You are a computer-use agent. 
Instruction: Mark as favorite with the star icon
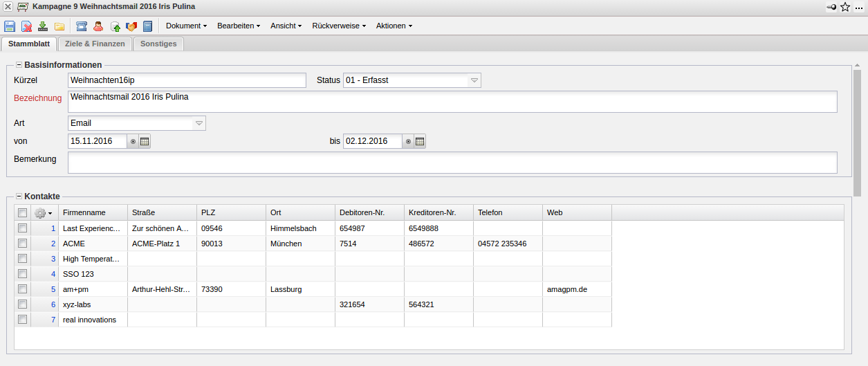click(844, 7)
